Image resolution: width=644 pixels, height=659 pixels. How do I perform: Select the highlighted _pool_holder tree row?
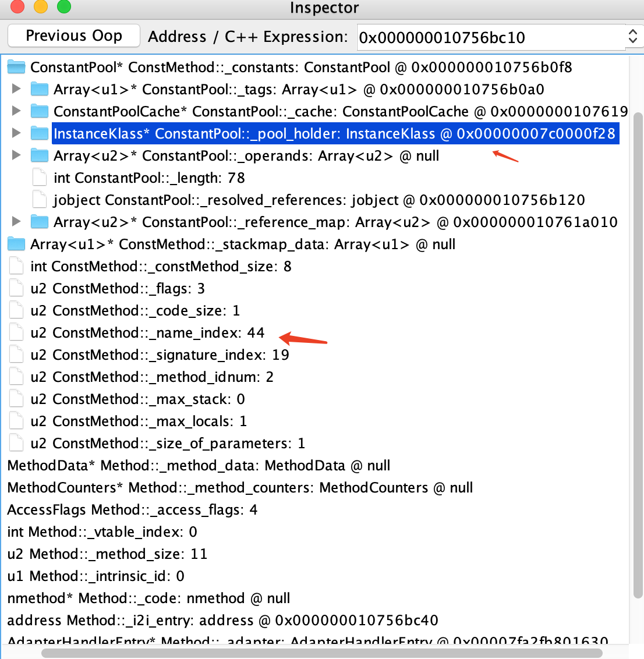[291, 133]
